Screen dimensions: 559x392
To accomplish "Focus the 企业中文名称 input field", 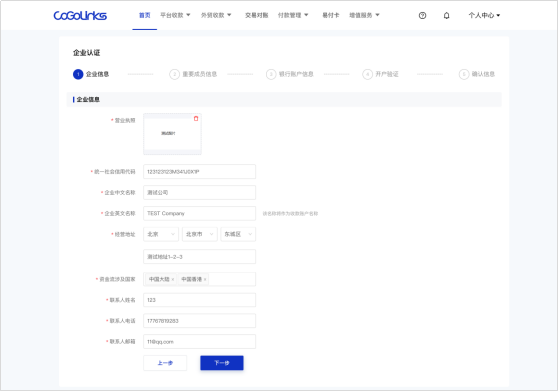I will 199,192.
